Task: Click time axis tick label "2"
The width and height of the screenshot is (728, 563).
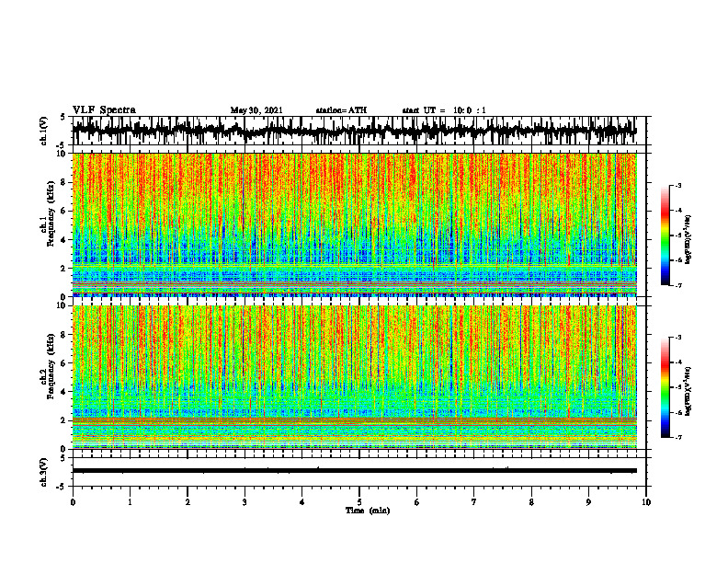Action: tap(188, 502)
